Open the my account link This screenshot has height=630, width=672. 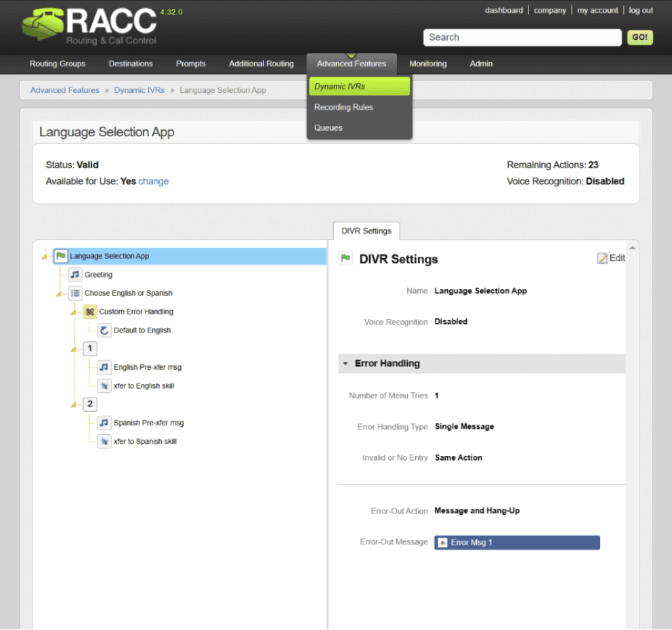point(597,10)
